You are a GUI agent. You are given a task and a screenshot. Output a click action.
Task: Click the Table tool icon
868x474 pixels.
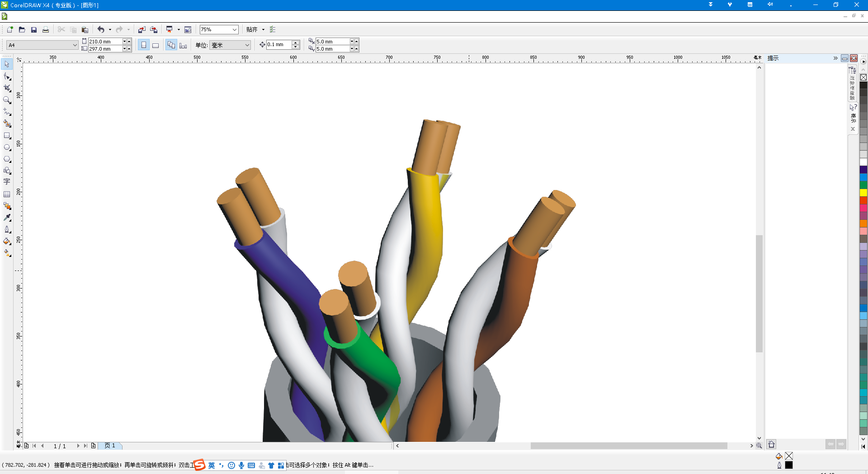click(7, 194)
